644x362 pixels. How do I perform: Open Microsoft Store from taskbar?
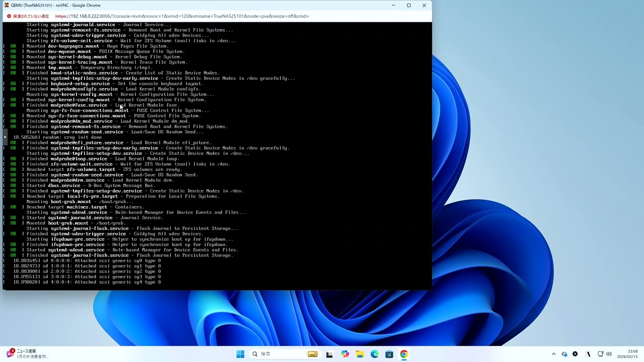click(389, 354)
